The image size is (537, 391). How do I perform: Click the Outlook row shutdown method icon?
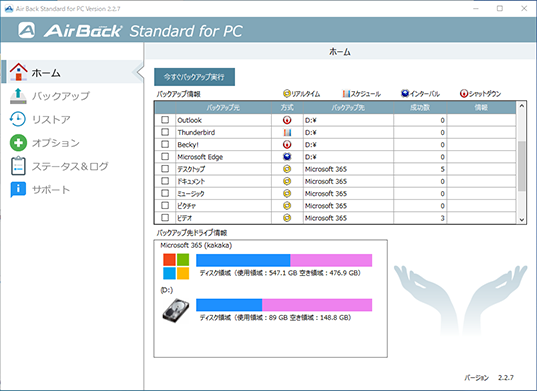click(287, 120)
